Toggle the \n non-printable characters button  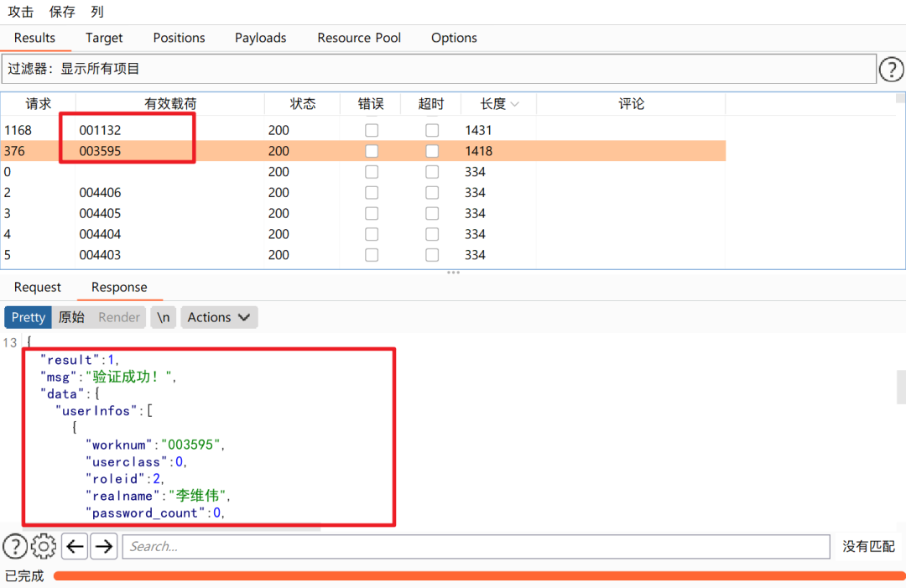[x=164, y=317]
